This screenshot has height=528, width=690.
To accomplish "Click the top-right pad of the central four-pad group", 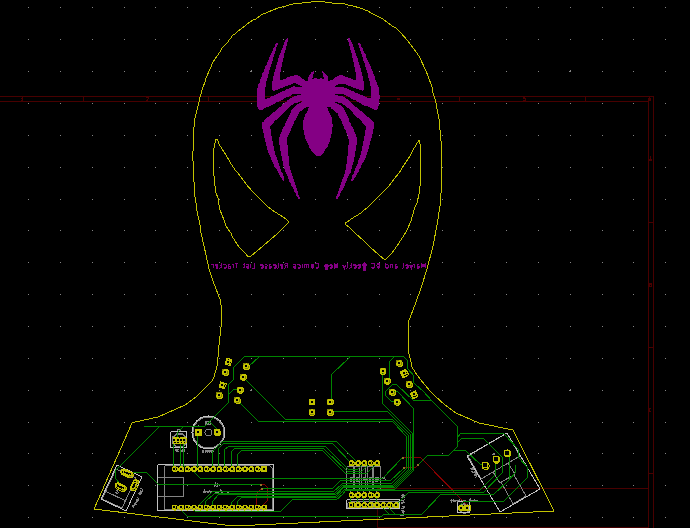I will click(x=330, y=402).
